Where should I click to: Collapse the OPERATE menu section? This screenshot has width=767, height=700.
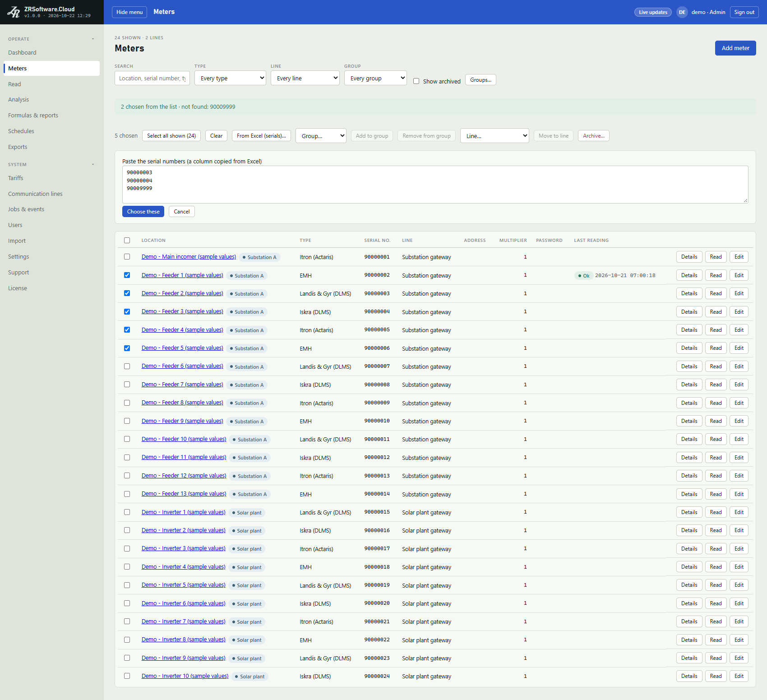click(x=93, y=39)
